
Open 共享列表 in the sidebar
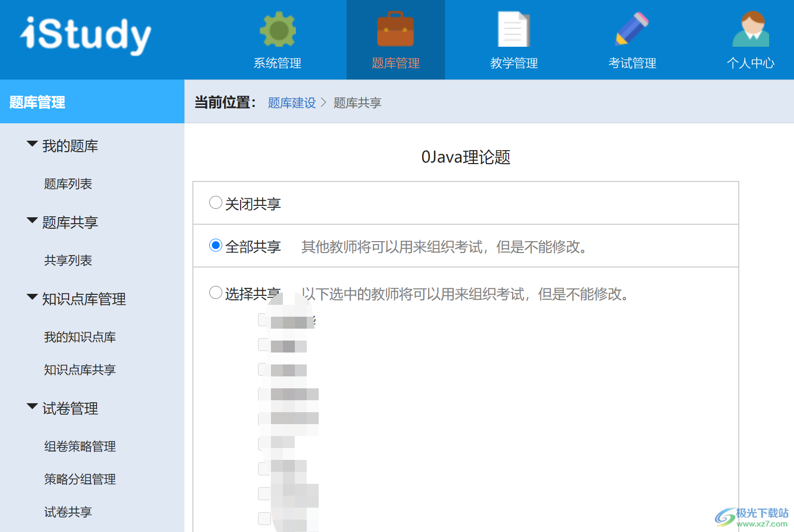click(x=68, y=261)
